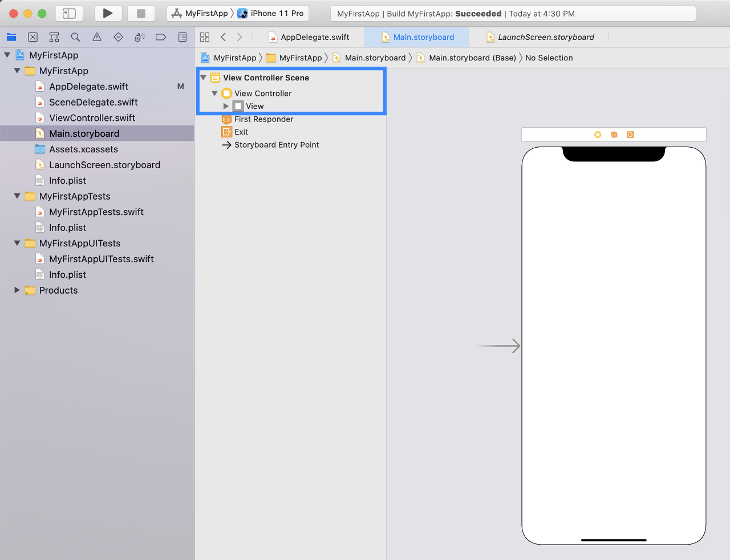Select the View Controller Scene row
The width and height of the screenshot is (730, 560).
click(x=291, y=78)
